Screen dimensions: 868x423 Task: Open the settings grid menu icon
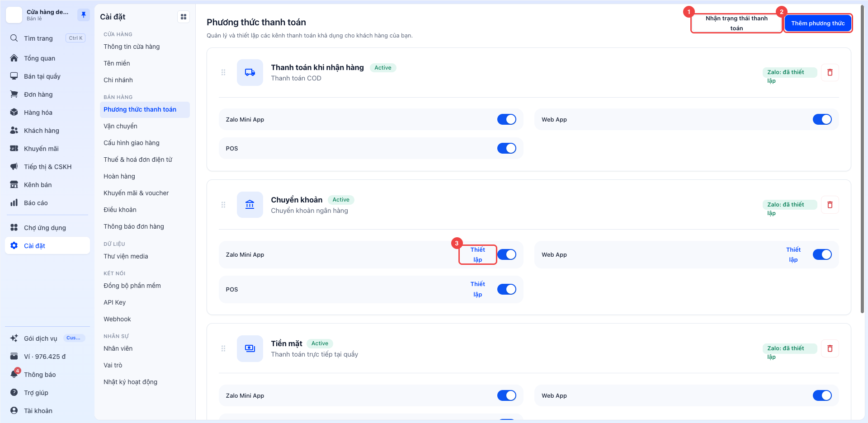184,17
